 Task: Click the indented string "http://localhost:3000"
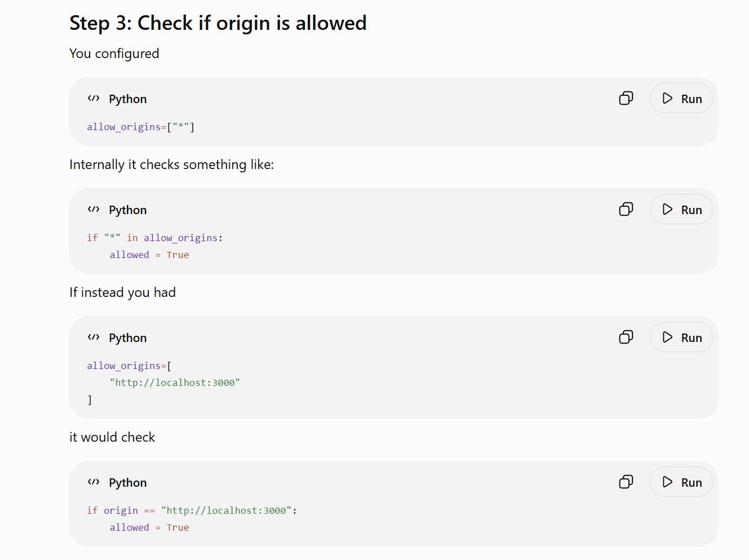[175, 383]
